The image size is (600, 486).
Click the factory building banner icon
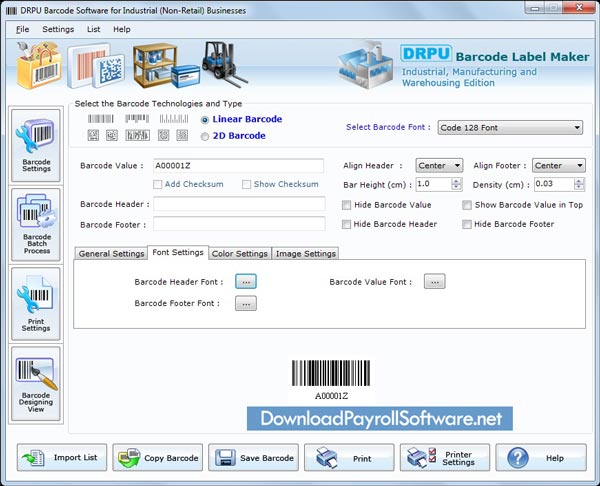coord(365,65)
